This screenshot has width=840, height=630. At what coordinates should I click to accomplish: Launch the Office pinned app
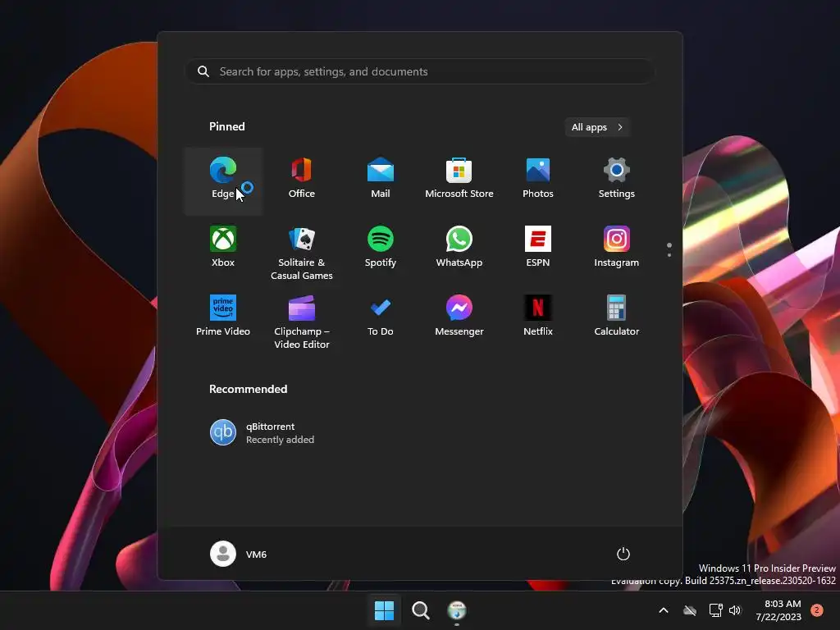click(302, 181)
